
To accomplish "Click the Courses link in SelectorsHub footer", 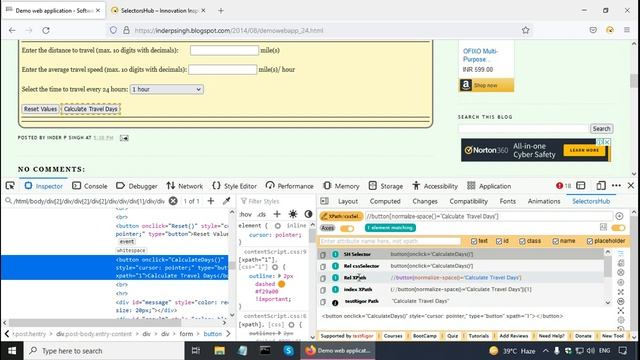I will point(393,336).
